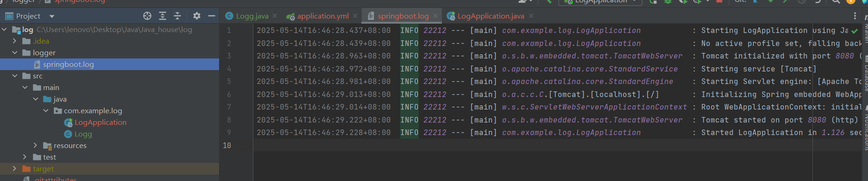
Task: Collapse the com.example.log package
Action: (x=46, y=110)
